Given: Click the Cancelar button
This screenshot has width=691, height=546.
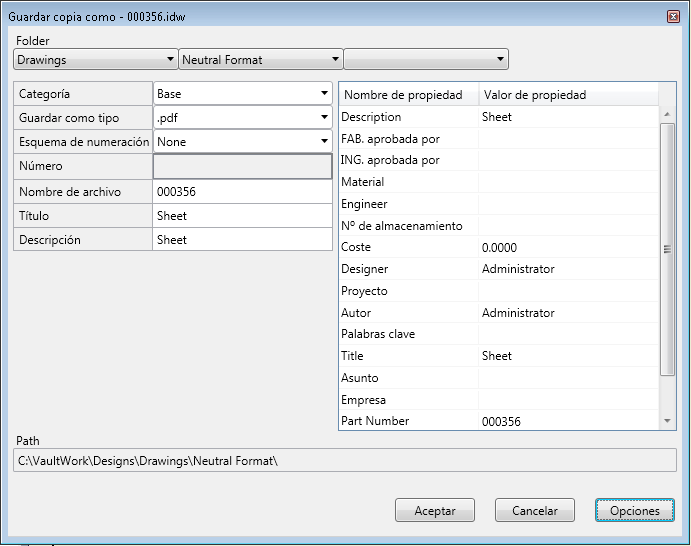Looking at the screenshot, I should pyautogui.click(x=535, y=510).
